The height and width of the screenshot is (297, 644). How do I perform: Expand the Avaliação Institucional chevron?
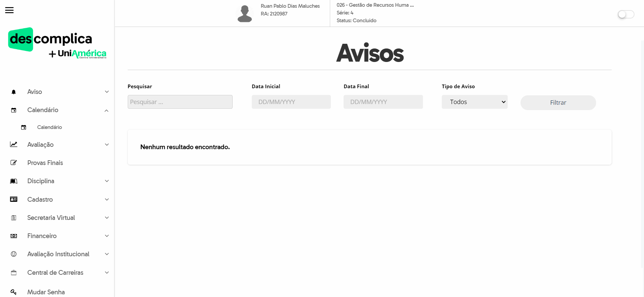[107, 254]
